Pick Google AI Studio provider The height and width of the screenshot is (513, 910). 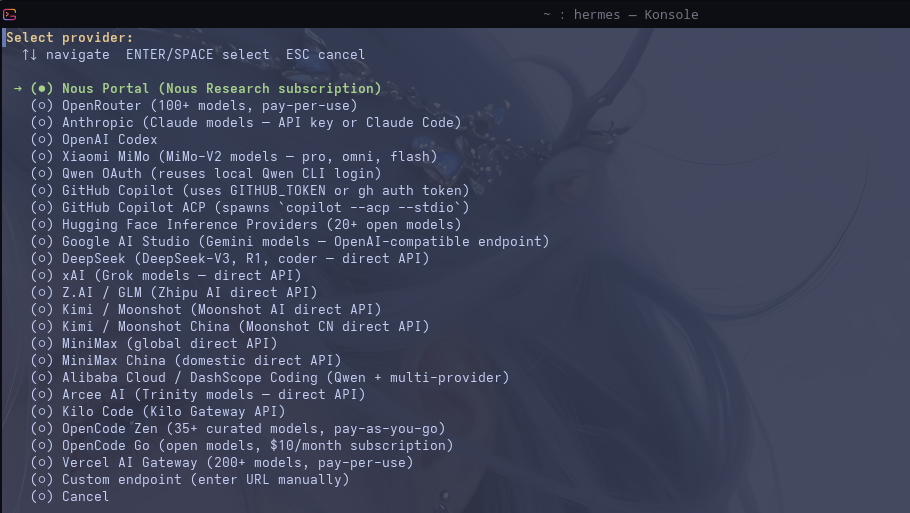(290, 241)
